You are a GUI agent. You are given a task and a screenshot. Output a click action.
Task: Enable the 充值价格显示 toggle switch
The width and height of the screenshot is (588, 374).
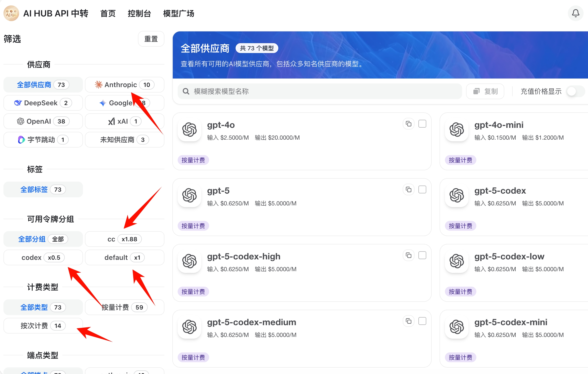[575, 92]
